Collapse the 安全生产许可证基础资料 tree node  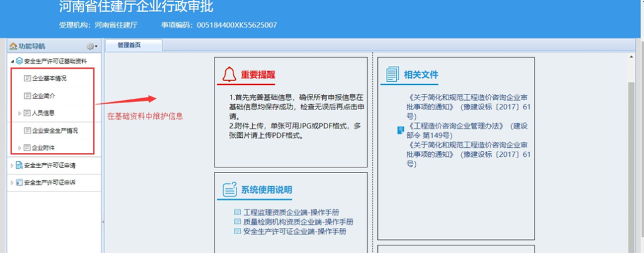[12, 62]
